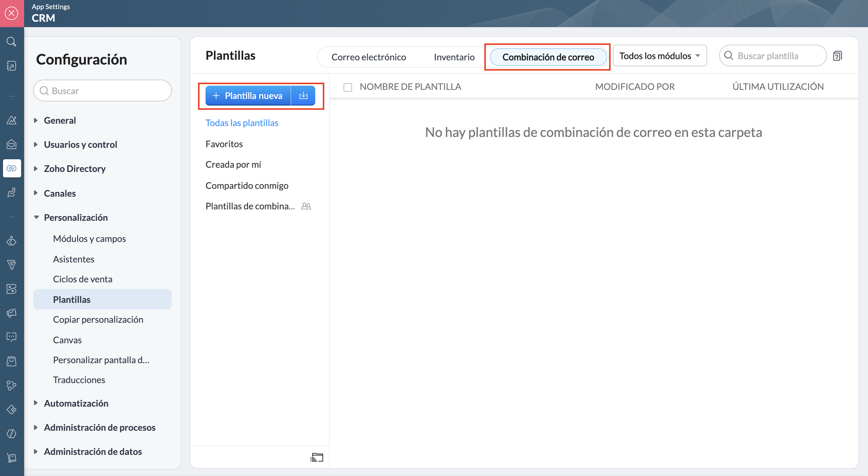Open the chat bubble with dots icon

[x=11, y=337]
